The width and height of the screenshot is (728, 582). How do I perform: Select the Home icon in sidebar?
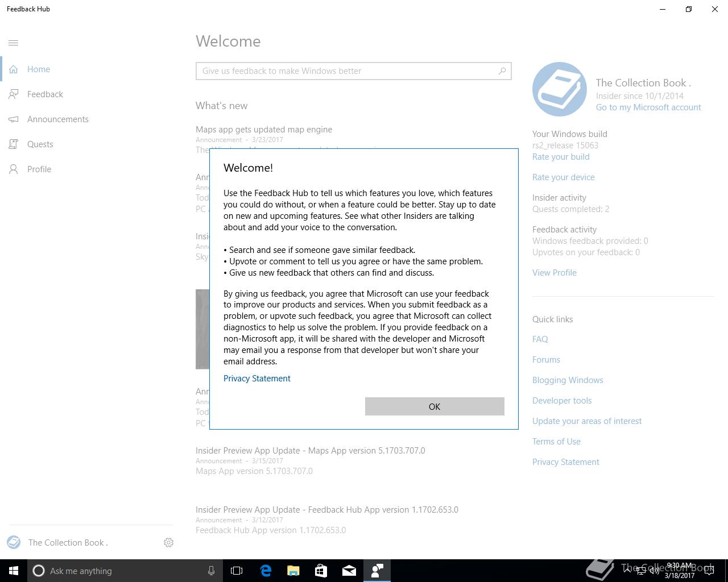[14, 69]
